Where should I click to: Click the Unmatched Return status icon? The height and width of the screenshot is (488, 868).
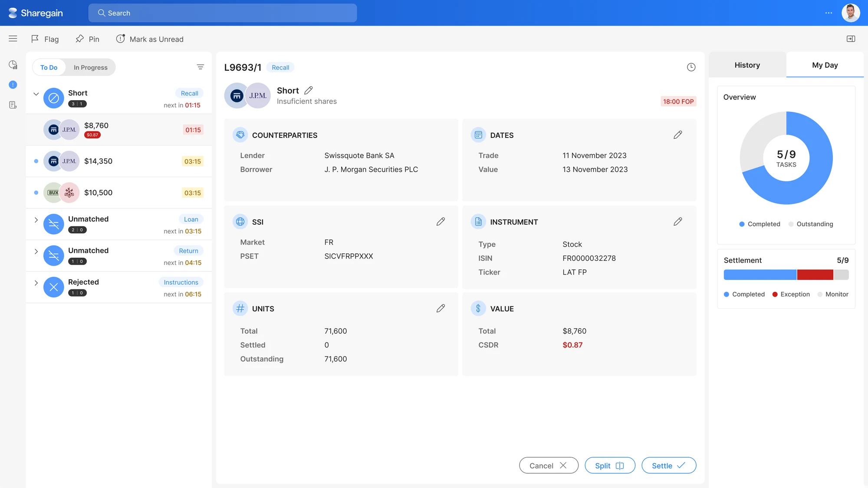[x=54, y=255]
